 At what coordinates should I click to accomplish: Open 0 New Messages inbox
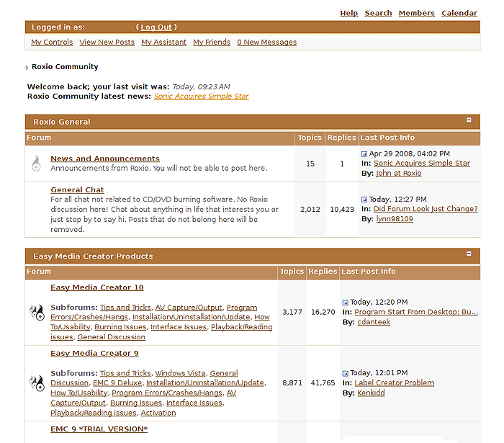pyautogui.click(x=267, y=42)
